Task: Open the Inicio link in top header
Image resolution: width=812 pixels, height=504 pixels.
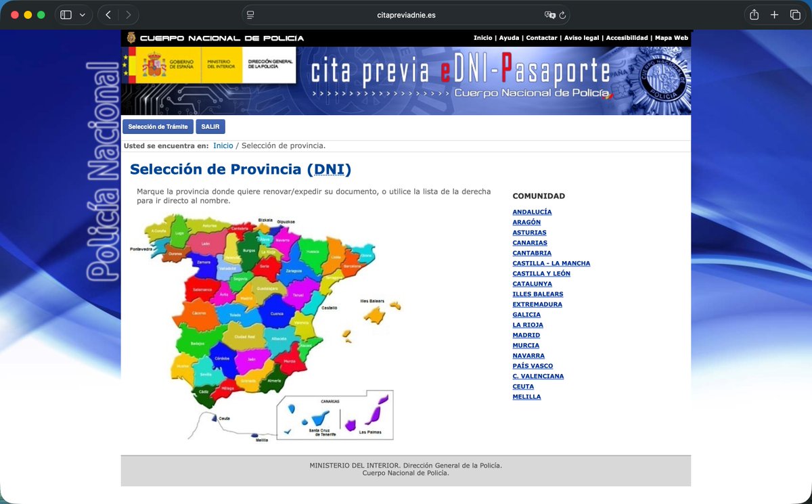Action: pos(482,38)
